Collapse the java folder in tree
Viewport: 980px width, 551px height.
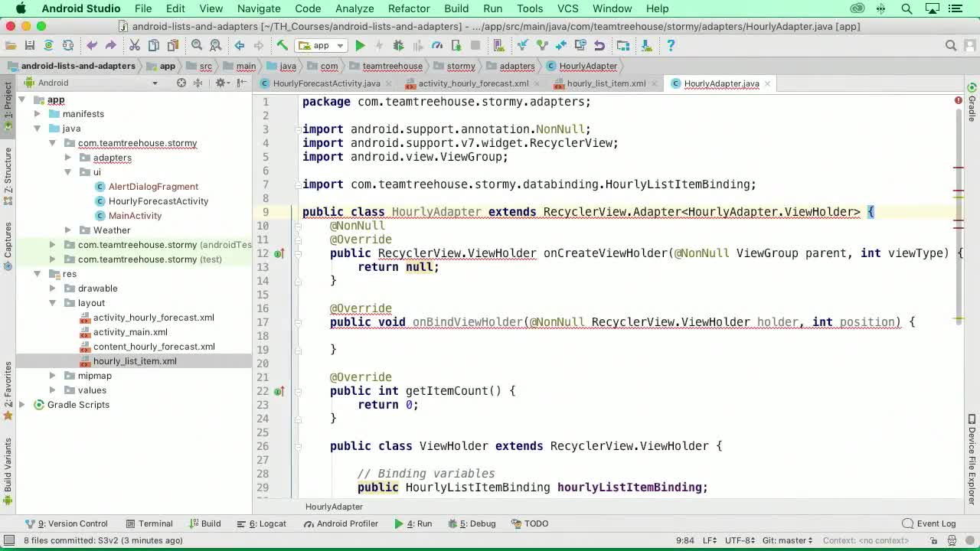click(37, 129)
